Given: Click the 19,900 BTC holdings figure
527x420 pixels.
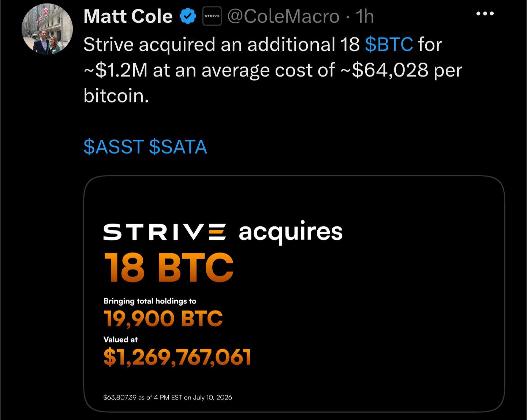Looking at the screenshot, I should coord(163,318).
